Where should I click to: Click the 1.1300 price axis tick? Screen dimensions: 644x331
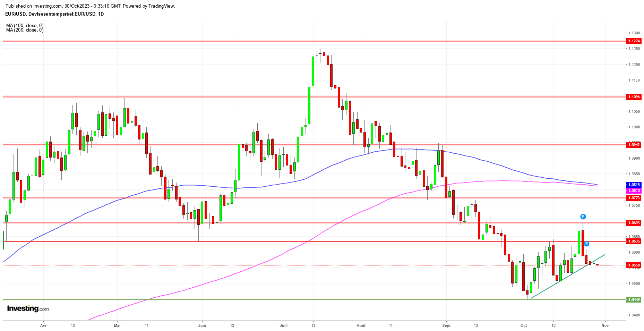click(x=634, y=33)
